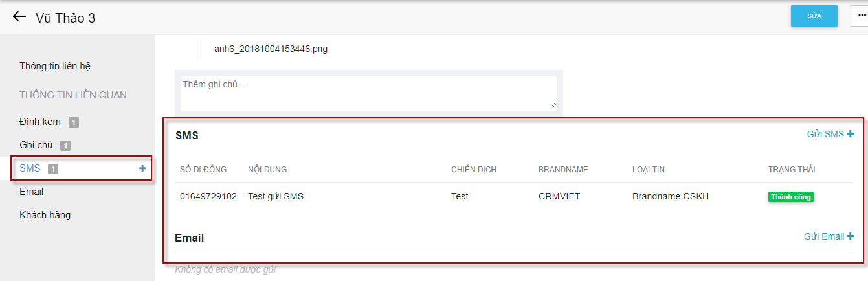Click the Thành công status badge
Screen dimensions: 868x281
tap(790, 197)
